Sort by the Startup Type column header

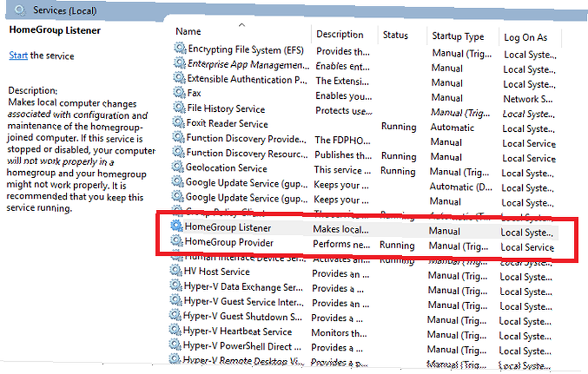click(x=458, y=36)
